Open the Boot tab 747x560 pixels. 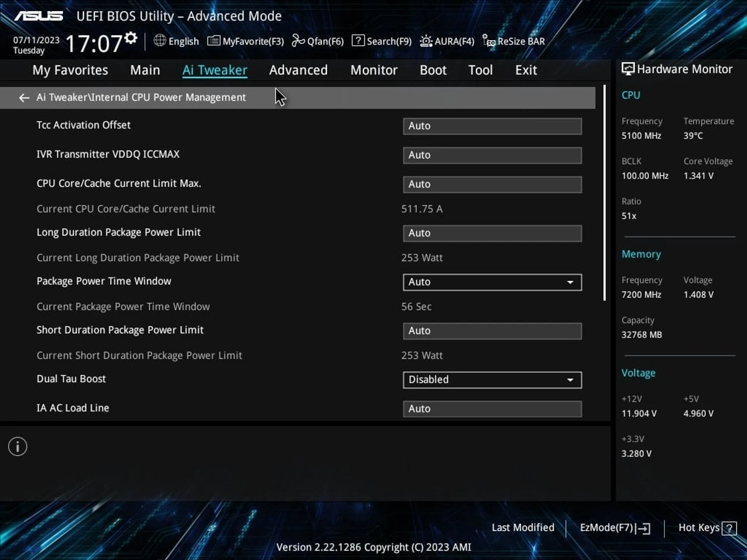[433, 70]
